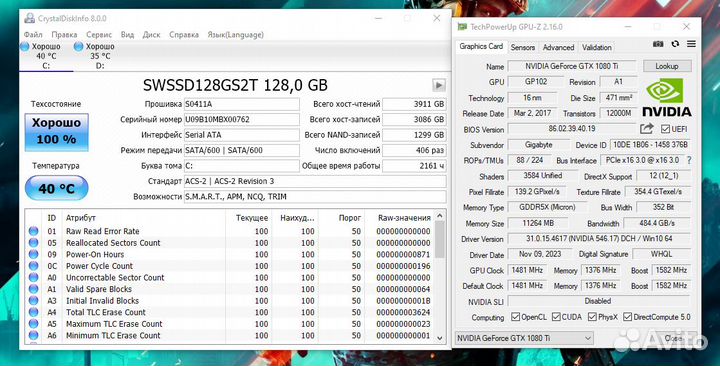The height and width of the screenshot is (366, 720).
Task: Click the GPU-Z screenshot camera icon
Action: (x=658, y=44)
